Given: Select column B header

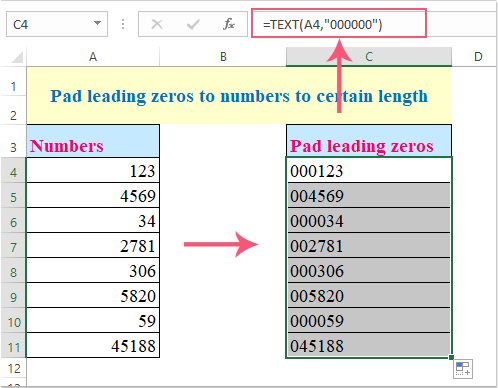Looking at the screenshot, I should coord(223,57).
